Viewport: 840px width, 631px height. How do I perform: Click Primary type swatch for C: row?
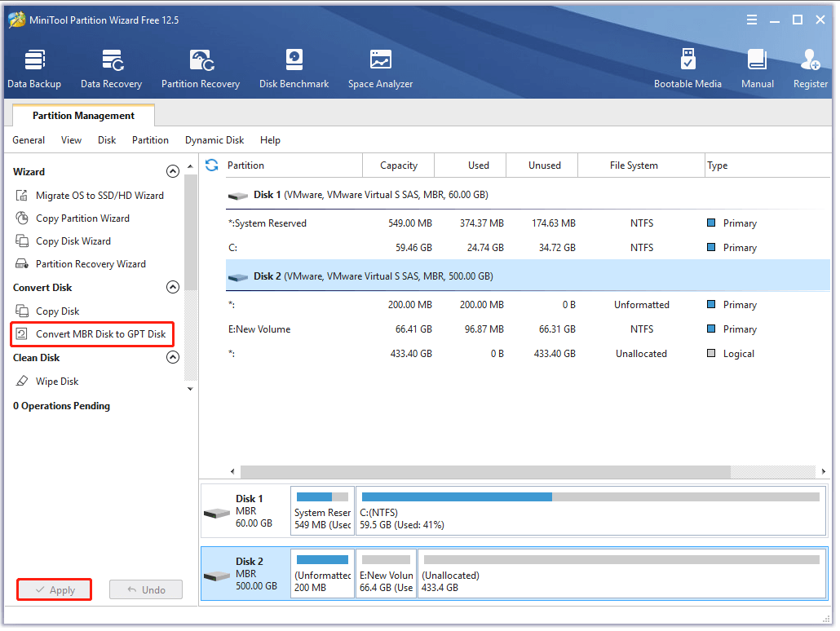(x=711, y=247)
